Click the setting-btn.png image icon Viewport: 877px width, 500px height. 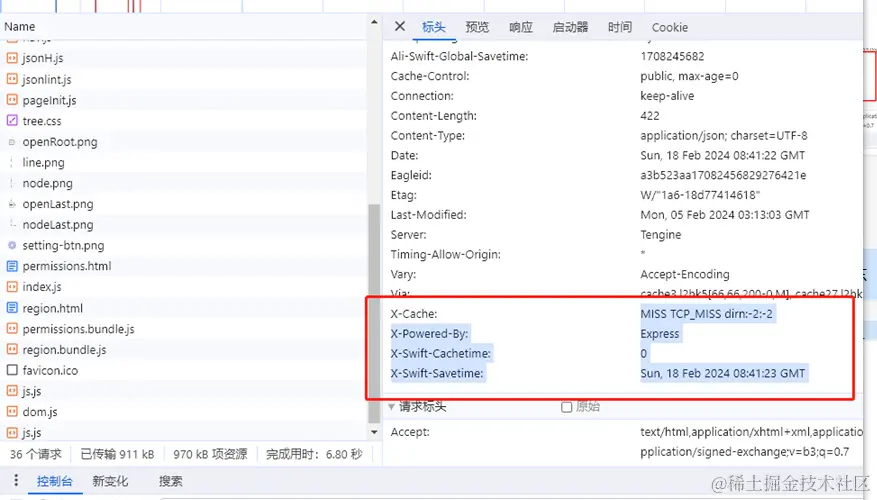coord(12,245)
